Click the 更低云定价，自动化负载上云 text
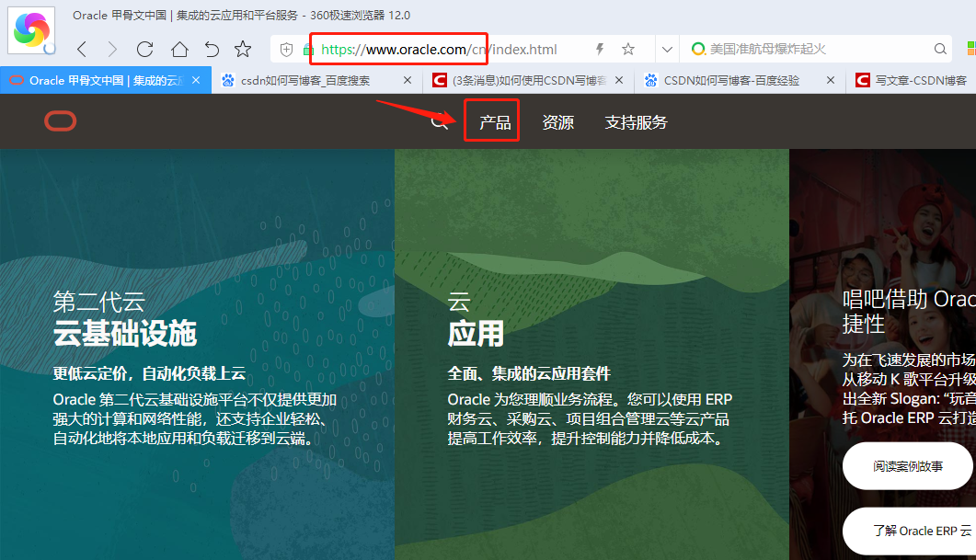Screen dimensions: 976x560 (x=149, y=373)
